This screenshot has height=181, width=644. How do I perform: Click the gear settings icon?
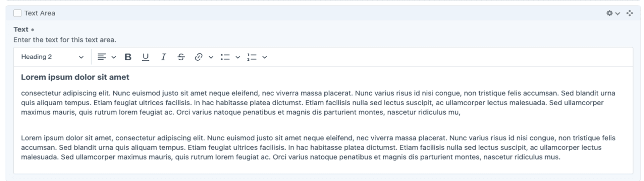point(609,13)
